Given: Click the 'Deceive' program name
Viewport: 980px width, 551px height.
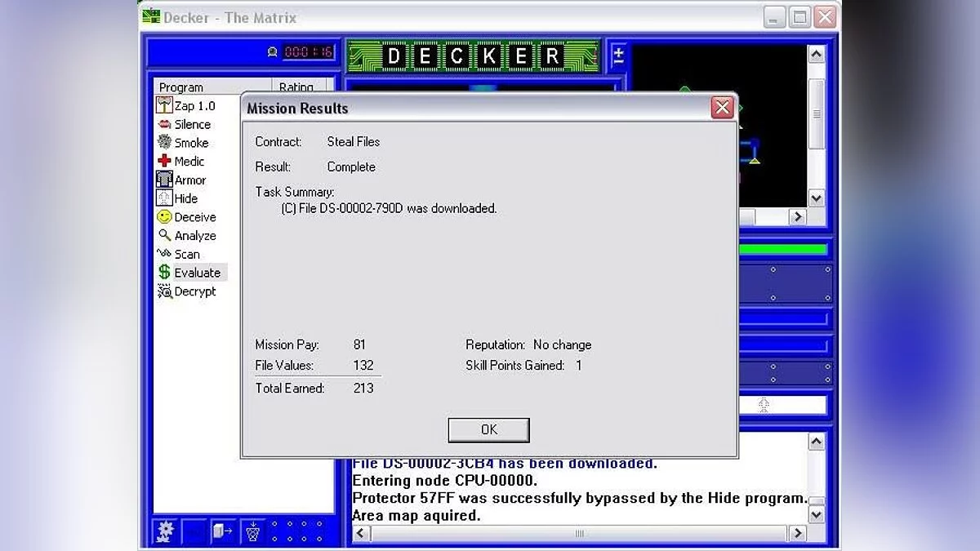Looking at the screenshot, I should [x=195, y=217].
